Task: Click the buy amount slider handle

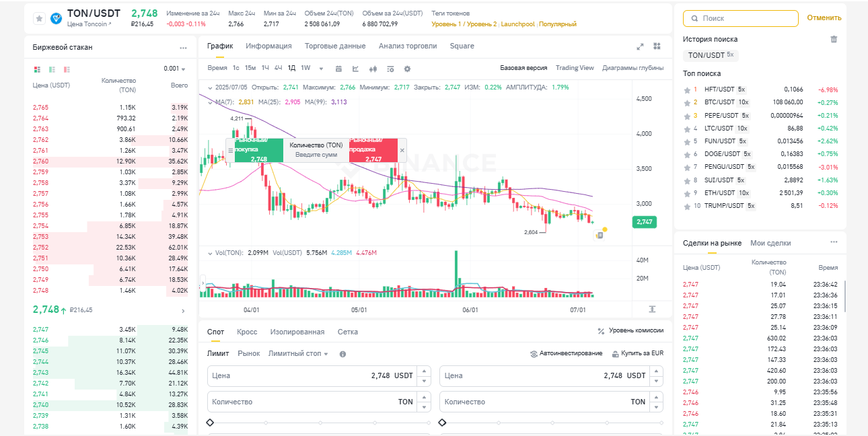Action: pos(210,423)
